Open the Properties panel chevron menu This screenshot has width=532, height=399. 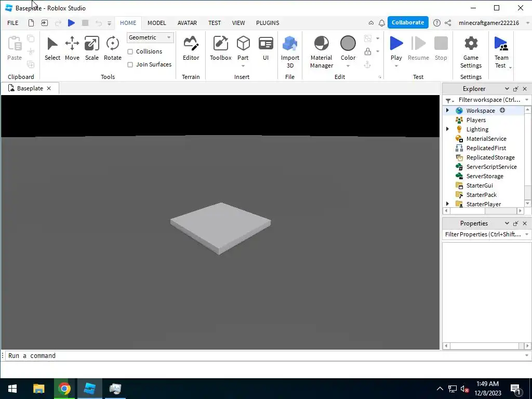click(x=507, y=223)
